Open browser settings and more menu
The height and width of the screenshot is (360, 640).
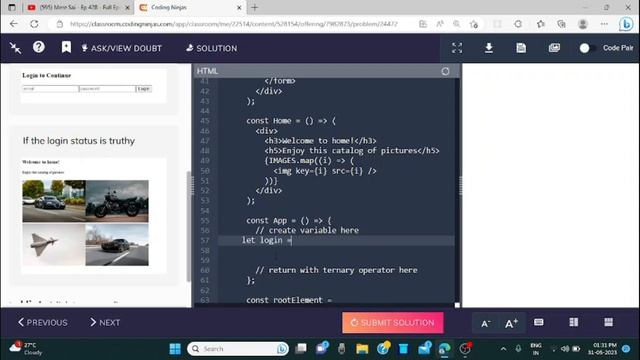604,24
